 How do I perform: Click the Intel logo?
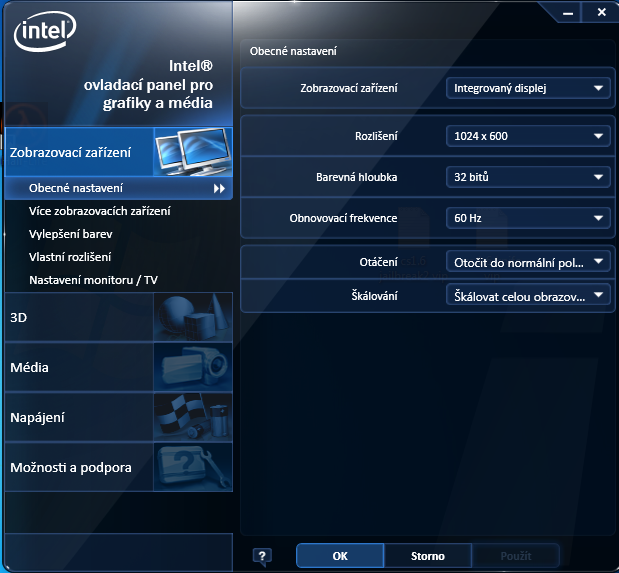tap(45, 31)
